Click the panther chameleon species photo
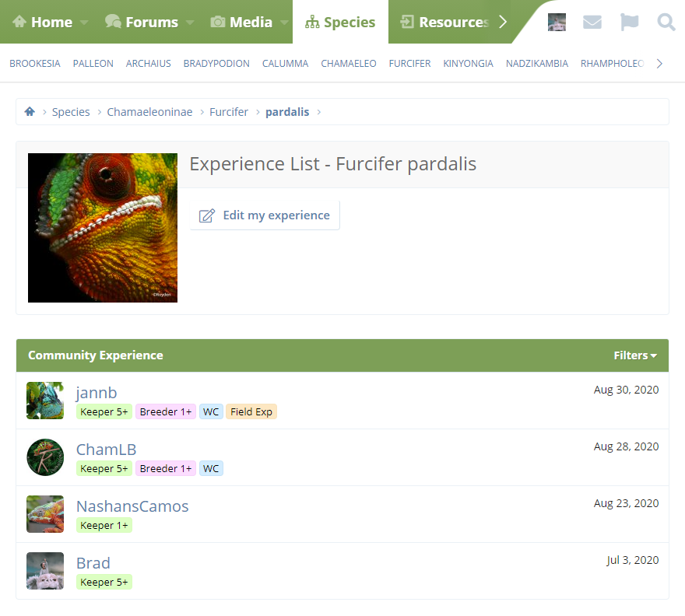Screen dimensions: 685x616 pos(103,228)
